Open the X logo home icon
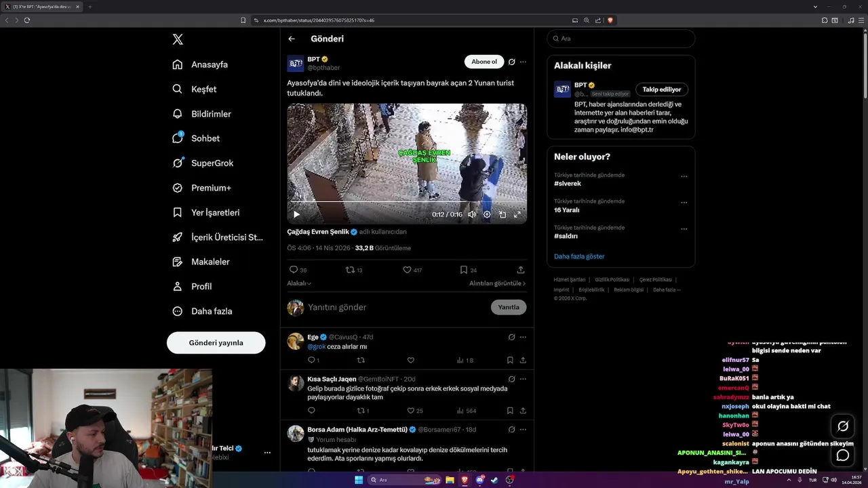Image resolution: width=868 pixels, height=488 pixels. pyautogui.click(x=178, y=39)
